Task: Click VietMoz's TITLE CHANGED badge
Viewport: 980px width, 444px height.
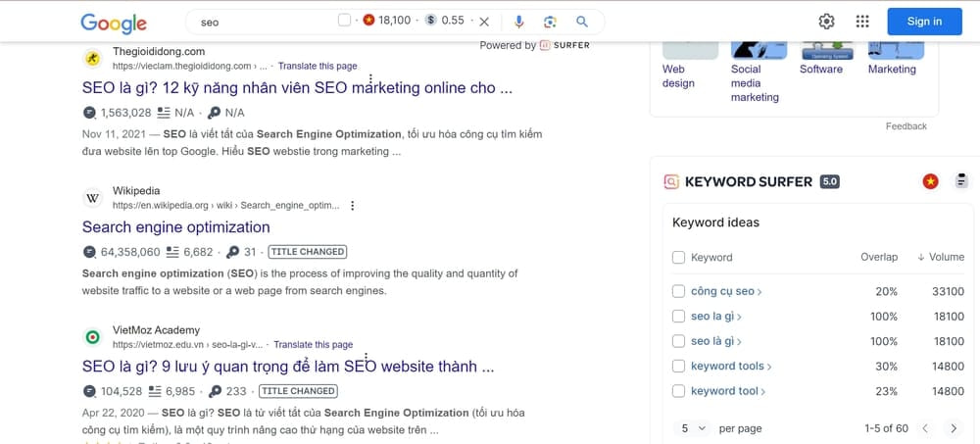Action: point(298,391)
